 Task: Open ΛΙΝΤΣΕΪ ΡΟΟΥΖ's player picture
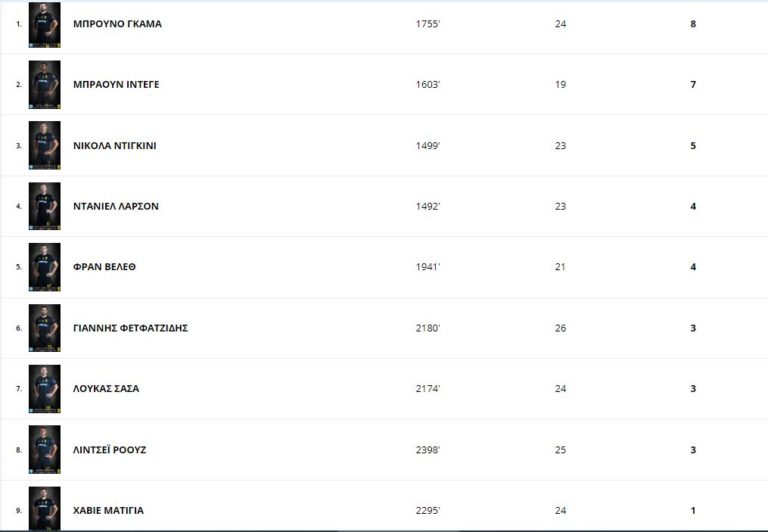(44, 450)
